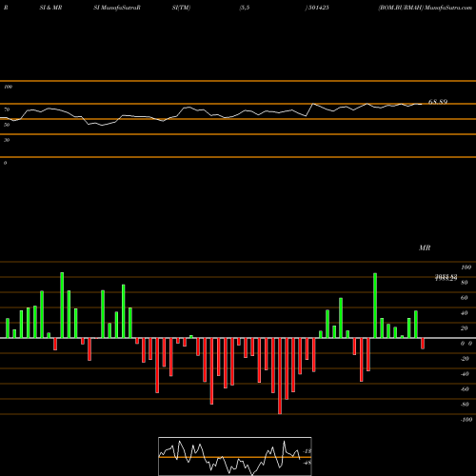This screenshot has width=476, height=476.
Task: Click the -18 value in mini chart
Action: point(307,451)
